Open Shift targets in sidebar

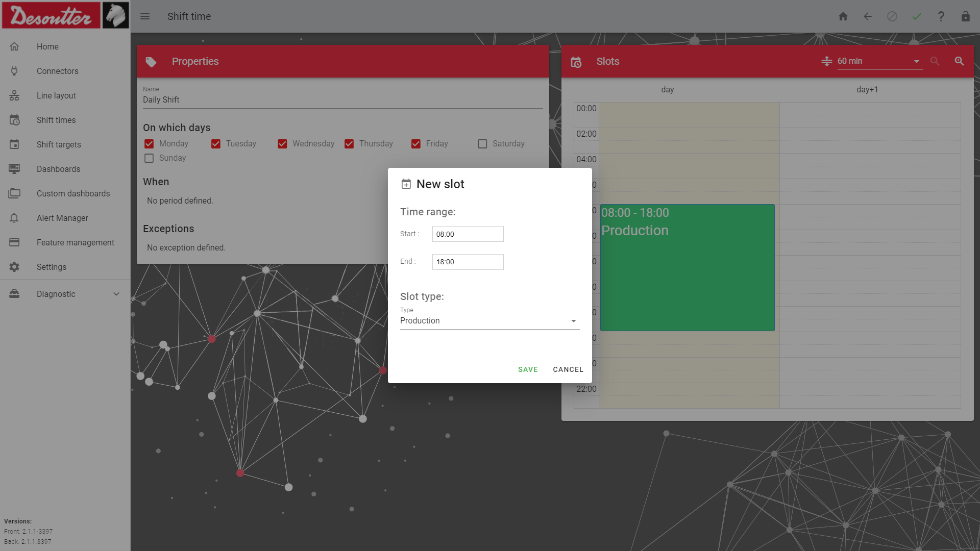pos(59,144)
